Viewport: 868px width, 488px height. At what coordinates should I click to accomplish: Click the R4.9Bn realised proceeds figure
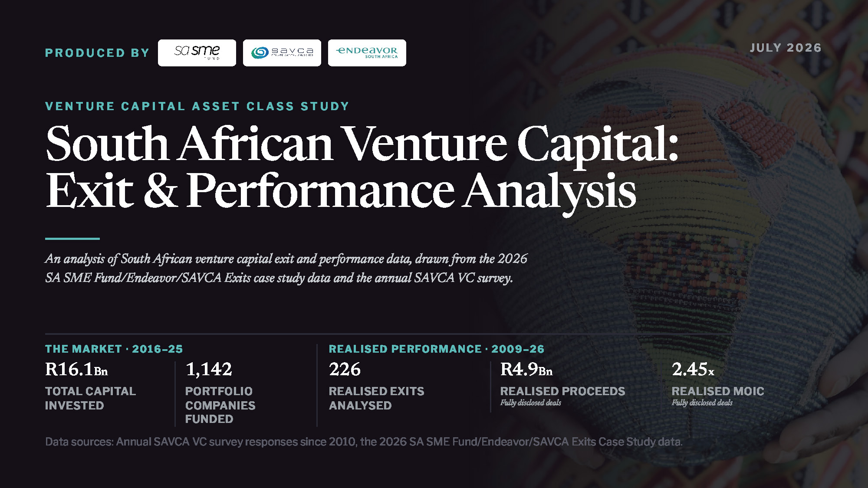(526, 370)
